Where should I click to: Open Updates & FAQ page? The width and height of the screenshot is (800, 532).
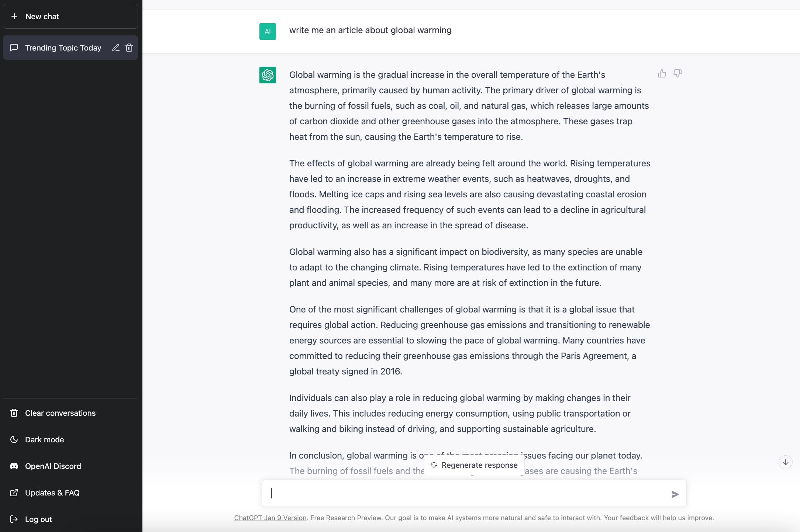pyautogui.click(x=52, y=493)
